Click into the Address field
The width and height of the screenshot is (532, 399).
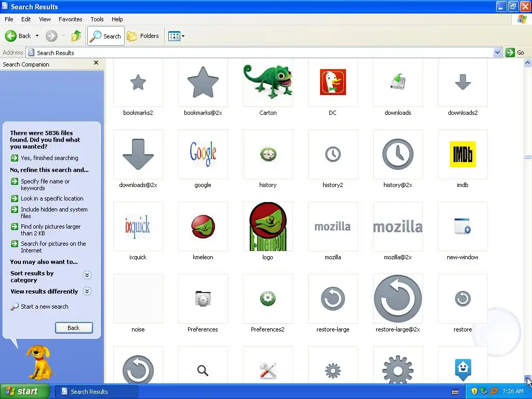260,52
